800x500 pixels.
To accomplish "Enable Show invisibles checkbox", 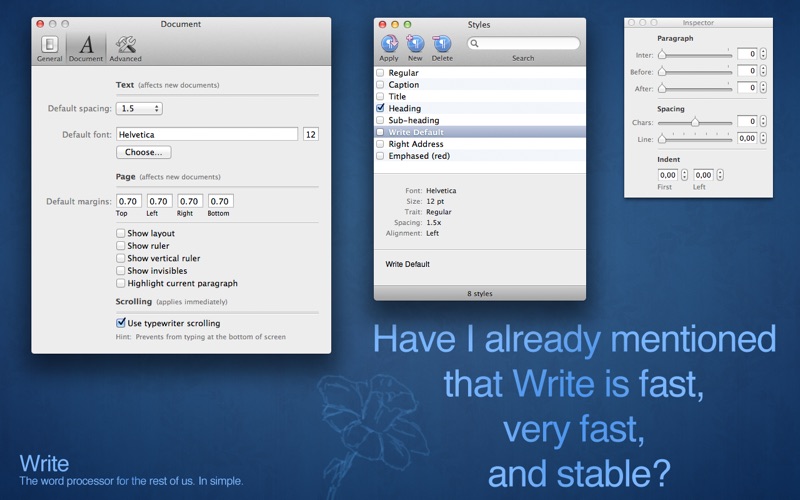I will click(x=120, y=270).
